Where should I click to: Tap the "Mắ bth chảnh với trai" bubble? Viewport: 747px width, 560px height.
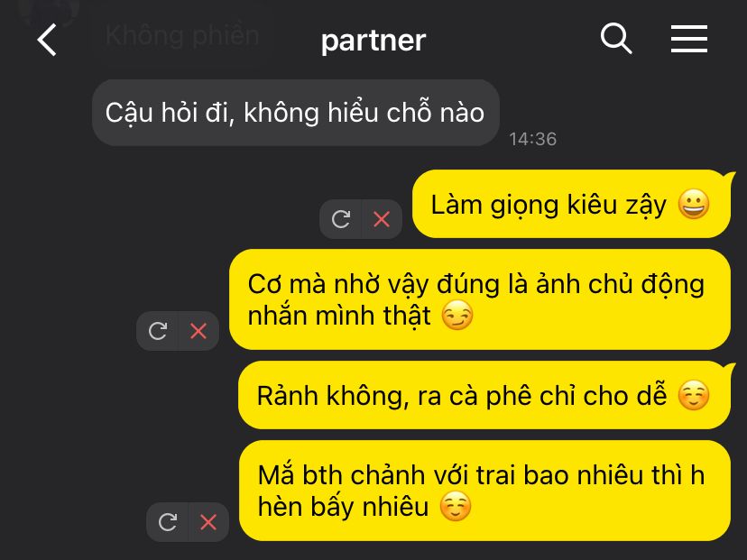pos(485,491)
